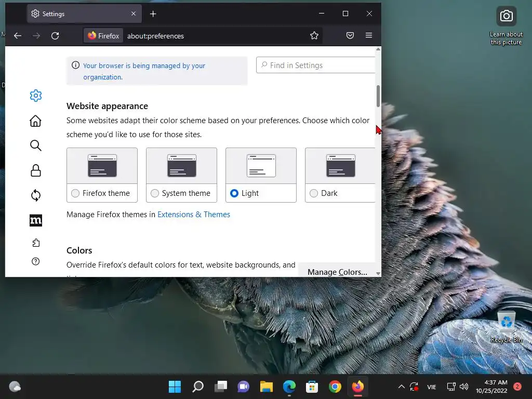Screen dimensions: 532x399
Task: Open the Chat app on taskbar
Action: (243, 387)
